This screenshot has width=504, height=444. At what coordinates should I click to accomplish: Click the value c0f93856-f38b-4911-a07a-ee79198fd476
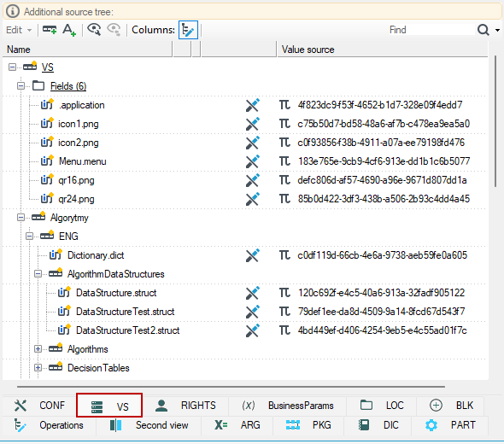click(381, 143)
